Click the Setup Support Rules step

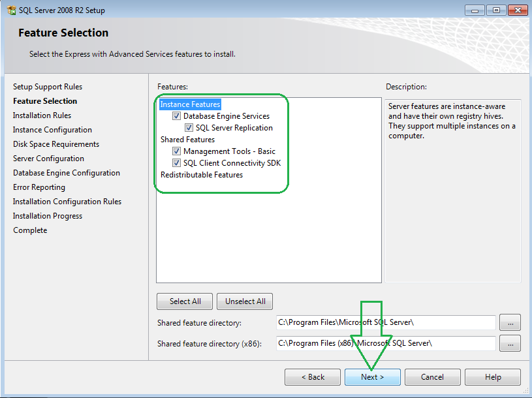coord(48,87)
